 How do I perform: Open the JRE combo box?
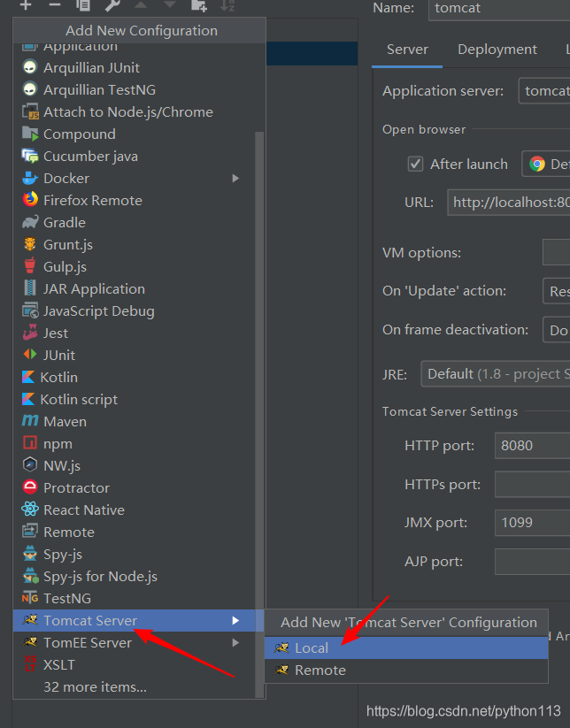click(496, 374)
